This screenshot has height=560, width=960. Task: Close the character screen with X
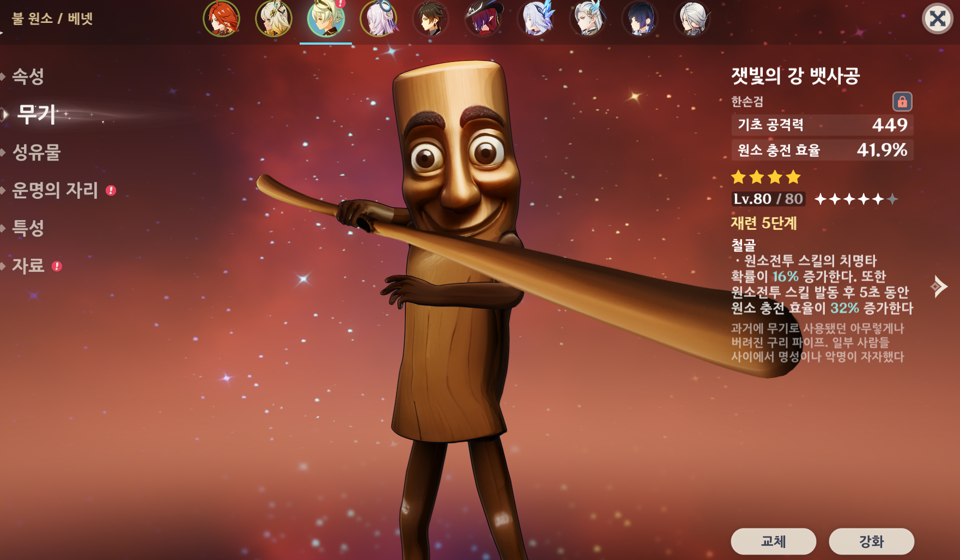click(938, 19)
